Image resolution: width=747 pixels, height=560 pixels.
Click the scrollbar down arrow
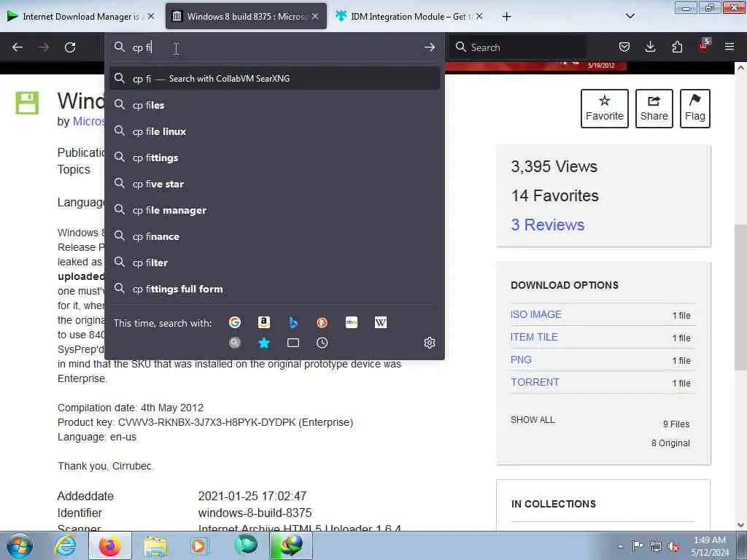(740, 525)
